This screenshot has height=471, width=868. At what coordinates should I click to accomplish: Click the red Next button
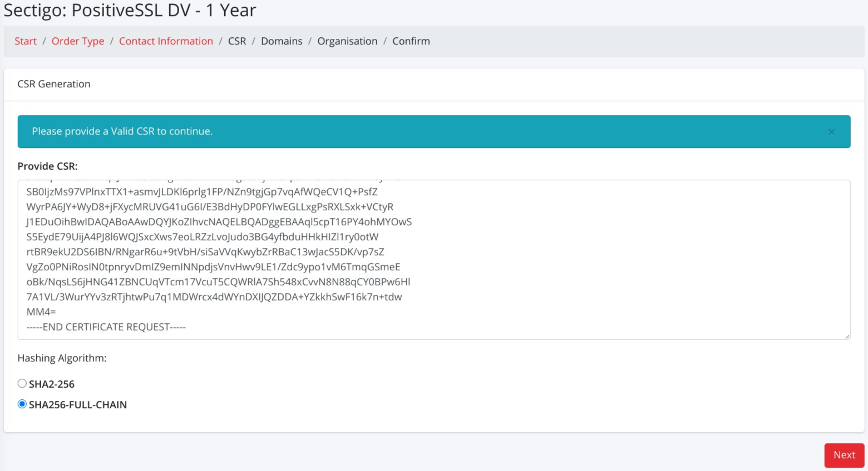point(844,455)
